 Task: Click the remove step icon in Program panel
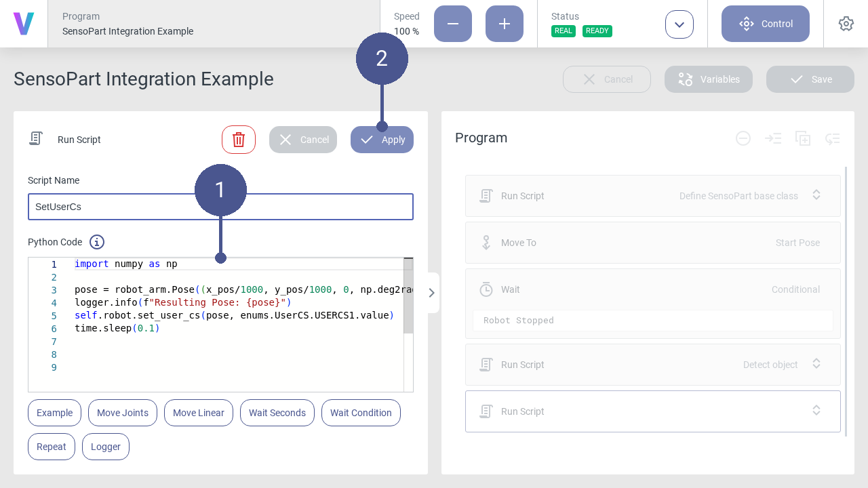click(743, 138)
